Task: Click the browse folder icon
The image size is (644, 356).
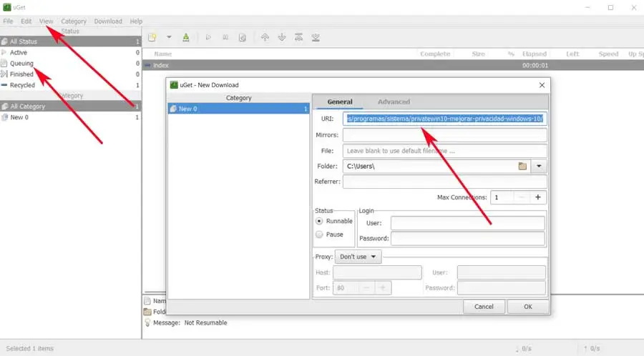Action: click(522, 166)
